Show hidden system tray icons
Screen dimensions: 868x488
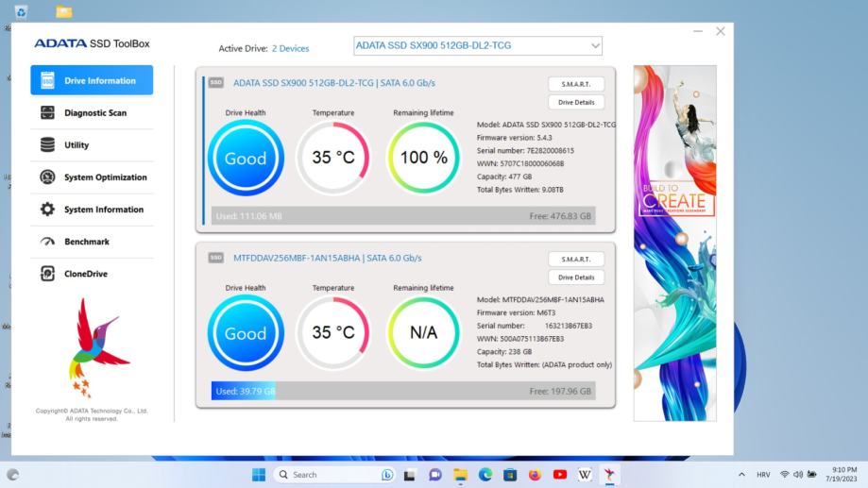click(741, 475)
